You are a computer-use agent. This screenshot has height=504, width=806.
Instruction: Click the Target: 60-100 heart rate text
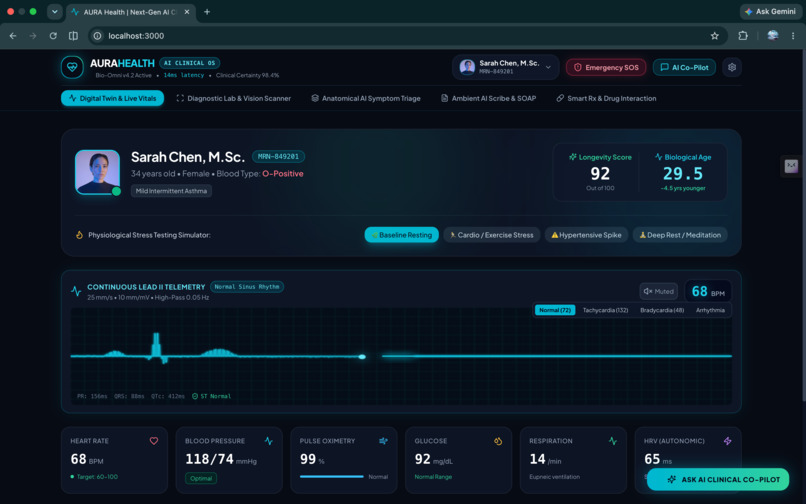pos(97,477)
